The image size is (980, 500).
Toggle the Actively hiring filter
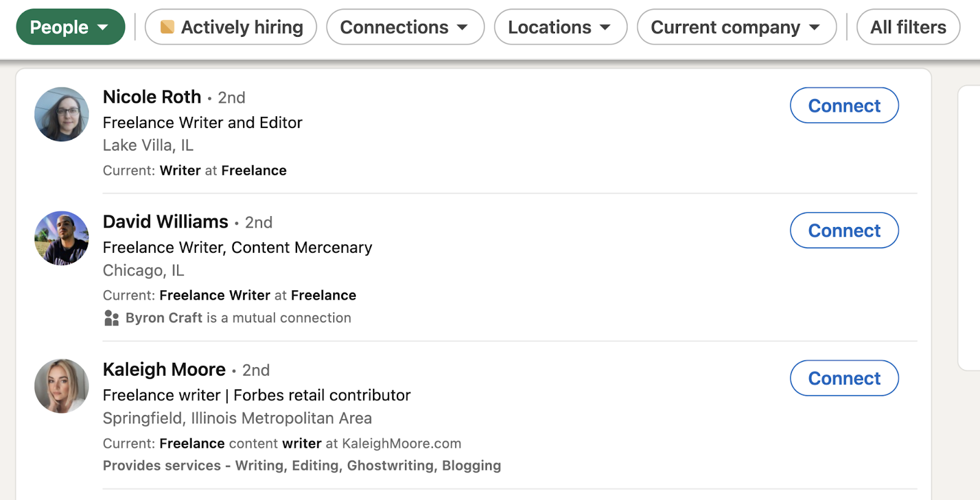coord(230,26)
